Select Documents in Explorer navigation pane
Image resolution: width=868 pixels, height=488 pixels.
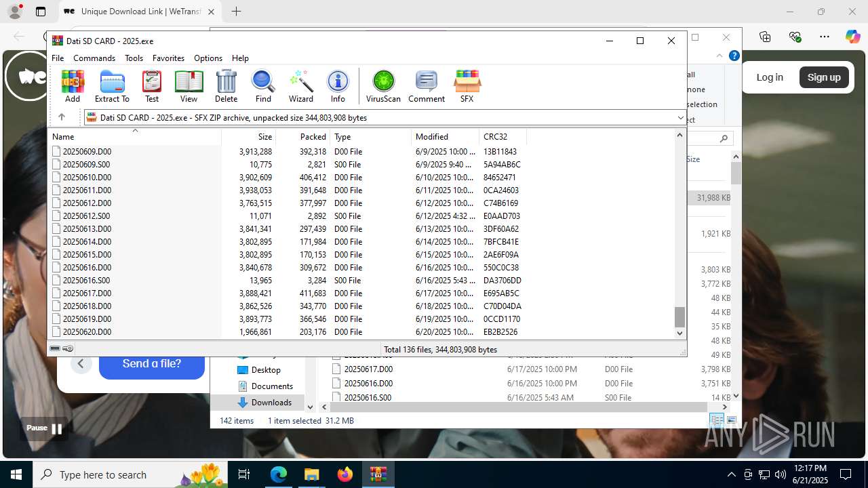pos(272,386)
